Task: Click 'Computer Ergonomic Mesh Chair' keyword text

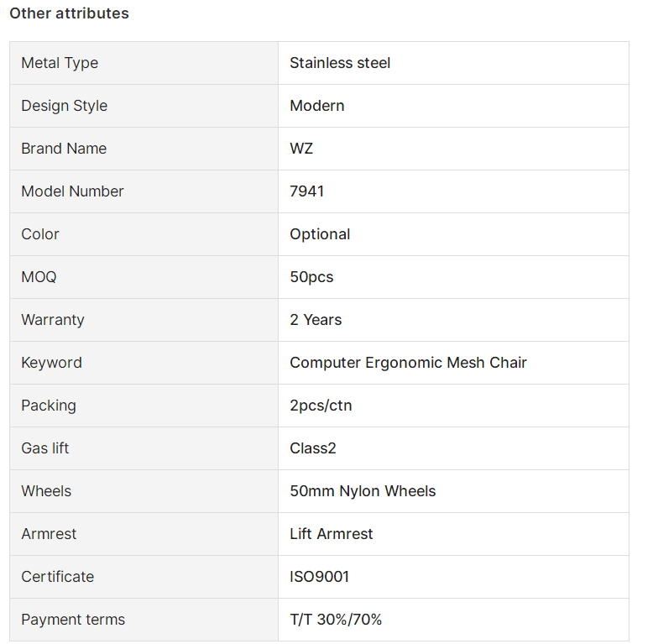Action: click(x=408, y=363)
